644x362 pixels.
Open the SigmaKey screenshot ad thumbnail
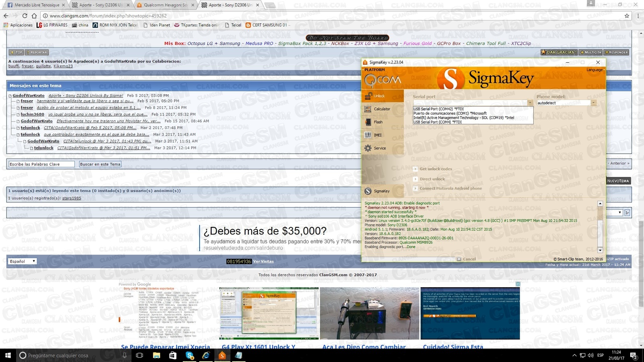pos(269,313)
